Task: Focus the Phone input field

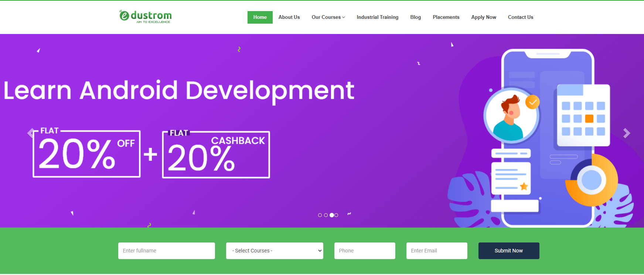Action: 365,251
